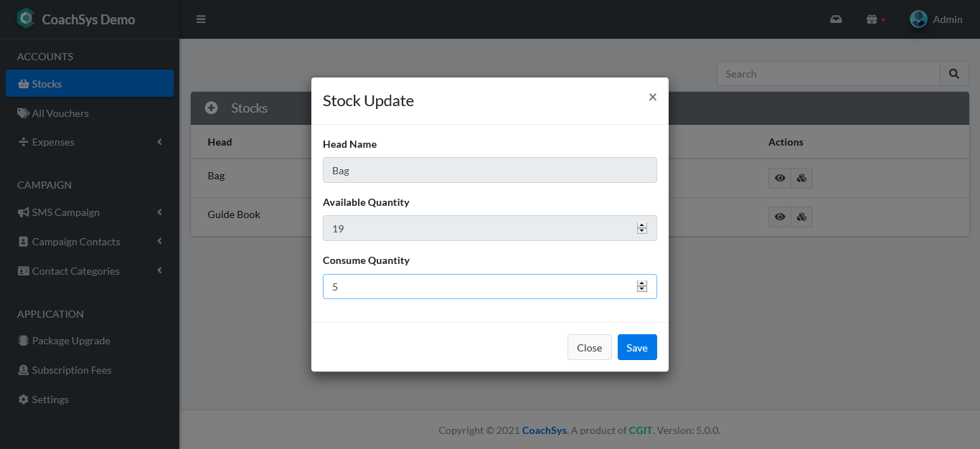Click the Stocks basket icon in sidebar

(23, 84)
